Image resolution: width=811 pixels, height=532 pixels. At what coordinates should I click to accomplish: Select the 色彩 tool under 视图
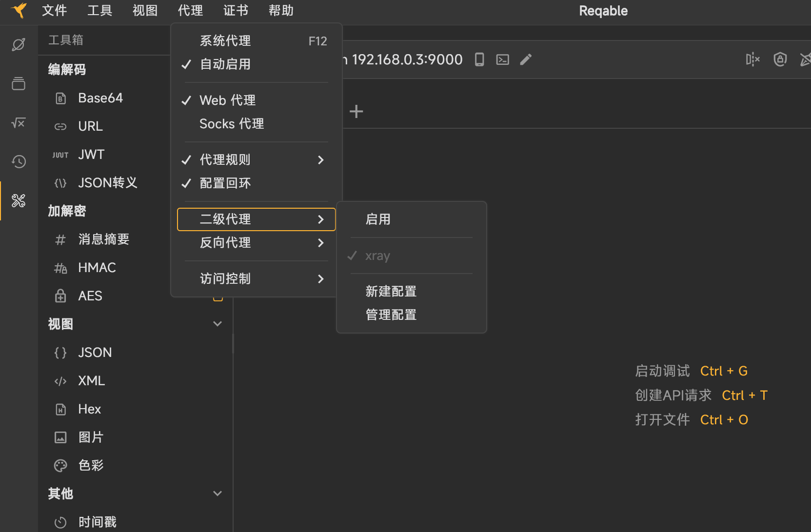[x=91, y=465]
